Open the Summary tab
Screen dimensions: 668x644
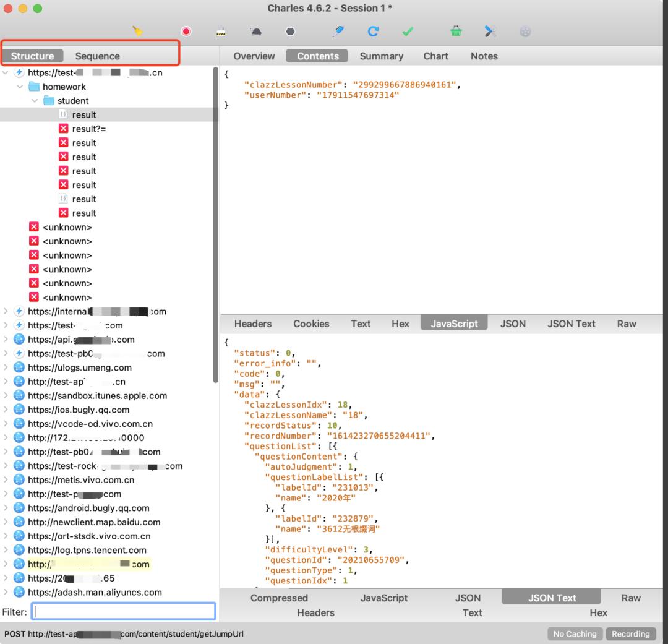pos(381,56)
